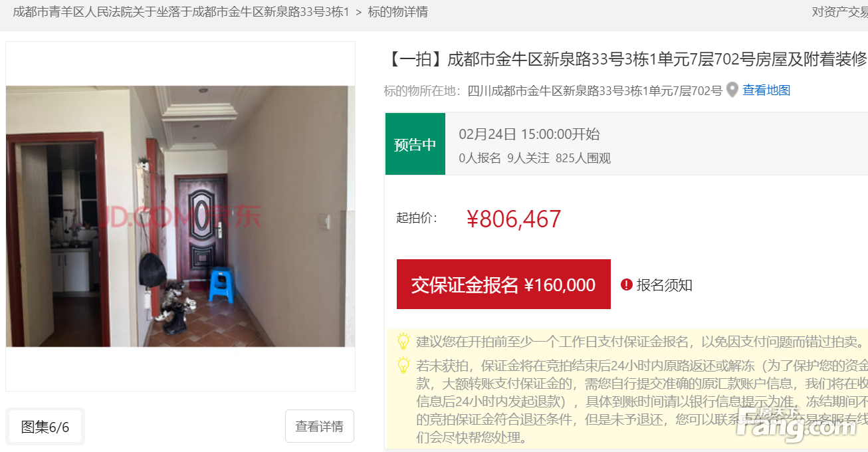Click the second lightbulb tip icon

[x=403, y=365]
